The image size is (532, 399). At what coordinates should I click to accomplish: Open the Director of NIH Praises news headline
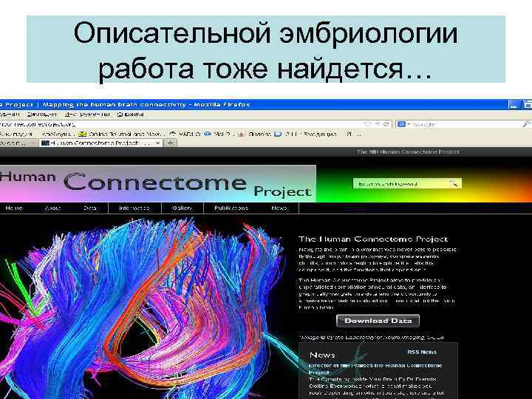[x=375, y=369]
